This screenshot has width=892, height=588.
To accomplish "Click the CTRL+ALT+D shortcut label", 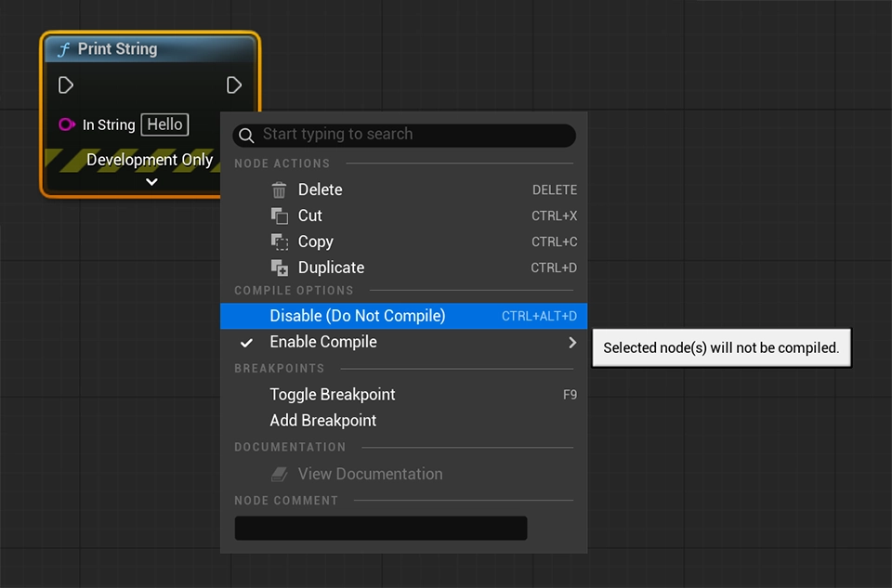I will (x=539, y=316).
